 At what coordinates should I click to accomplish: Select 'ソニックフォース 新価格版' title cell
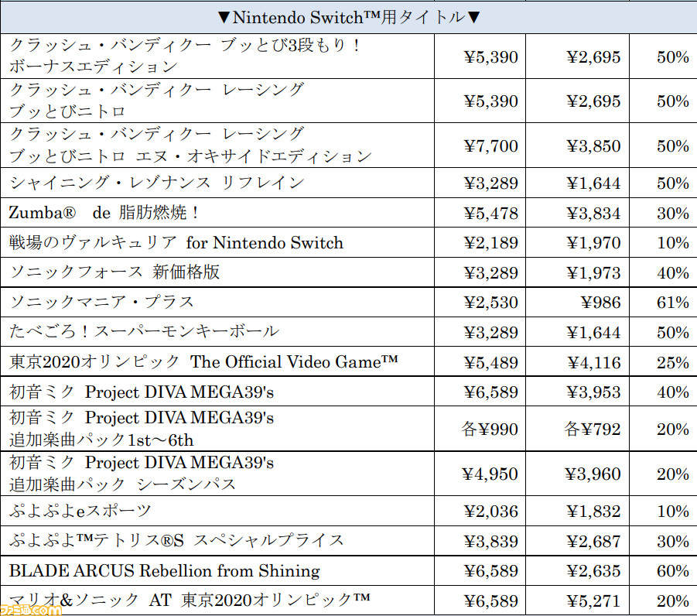coord(217,272)
